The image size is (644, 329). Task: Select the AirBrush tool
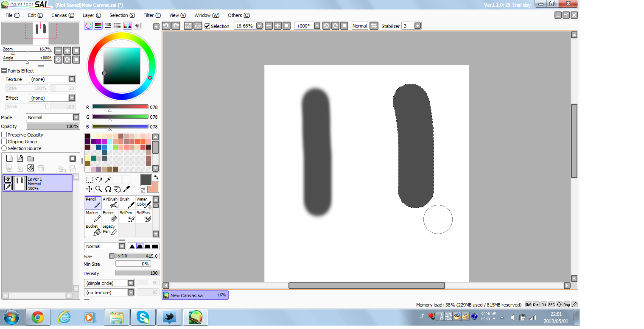pyautogui.click(x=110, y=203)
